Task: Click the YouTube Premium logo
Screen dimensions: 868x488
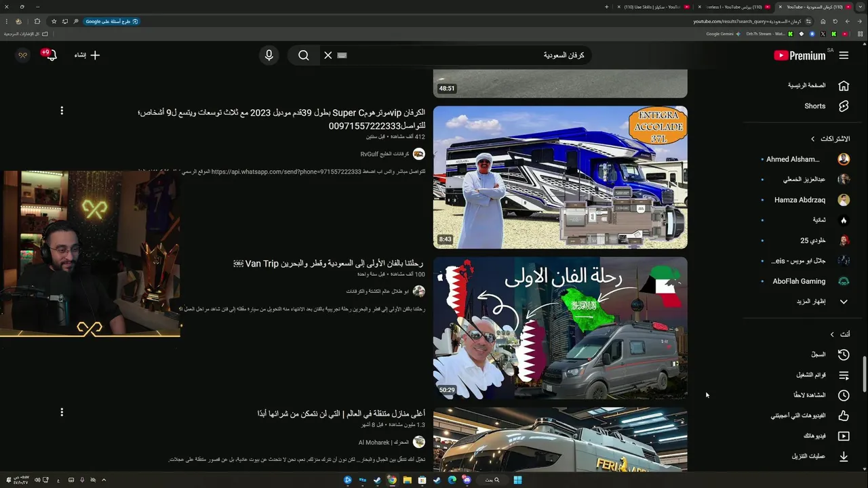Action: click(800, 56)
